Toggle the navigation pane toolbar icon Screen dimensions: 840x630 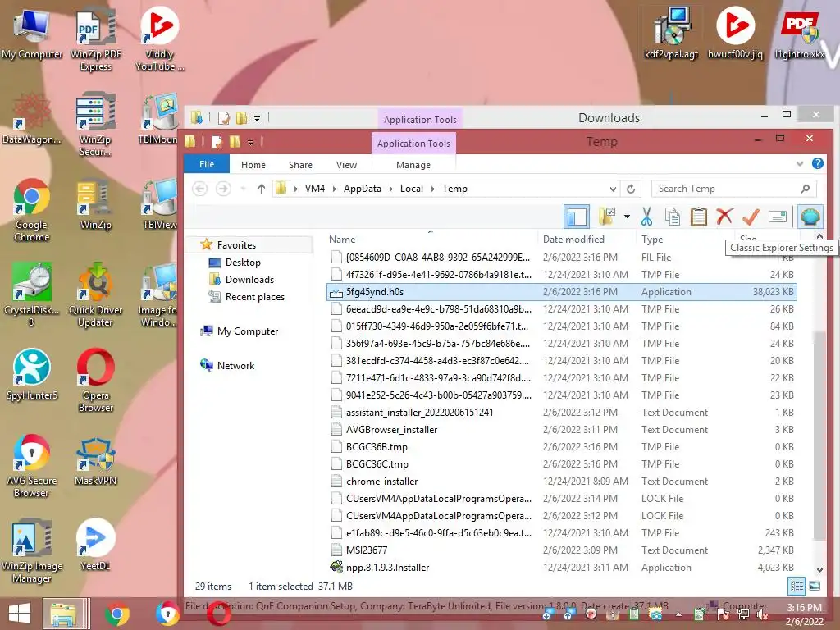[x=577, y=217]
